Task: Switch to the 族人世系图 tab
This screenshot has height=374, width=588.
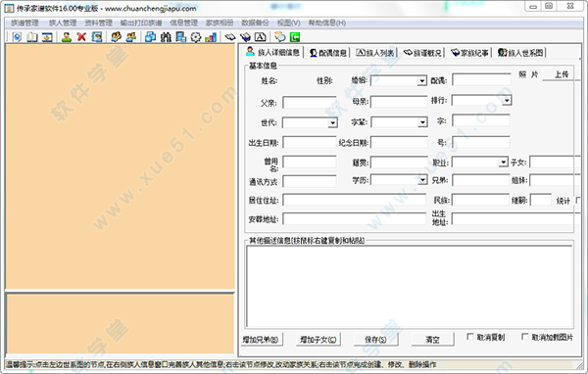Action: (x=520, y=53)
